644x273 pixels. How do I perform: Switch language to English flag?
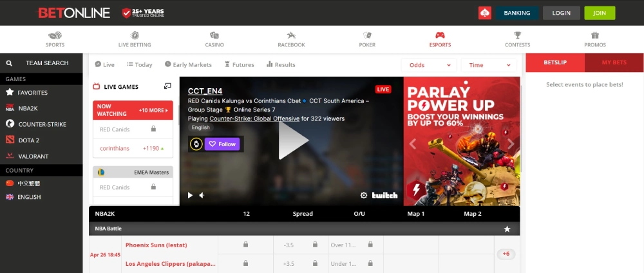(10, 197)
